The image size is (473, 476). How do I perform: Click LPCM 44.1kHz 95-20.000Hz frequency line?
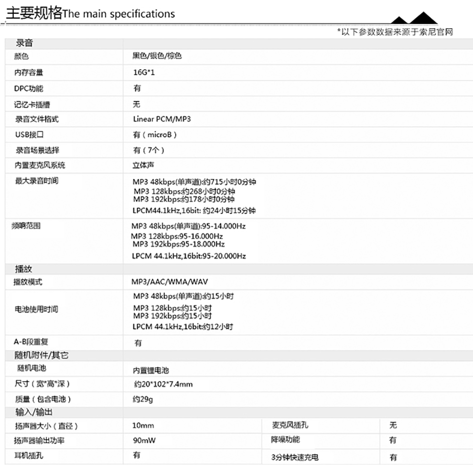189,256
